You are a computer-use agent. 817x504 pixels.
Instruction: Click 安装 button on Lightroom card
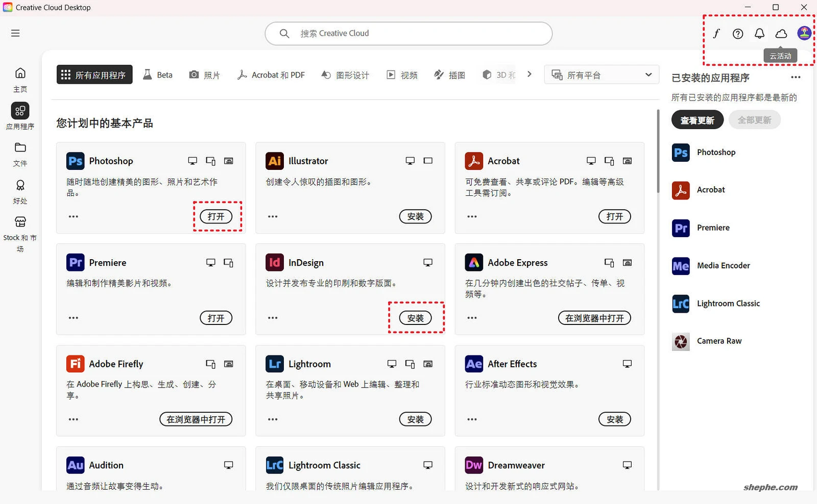[x=415, y=419]
